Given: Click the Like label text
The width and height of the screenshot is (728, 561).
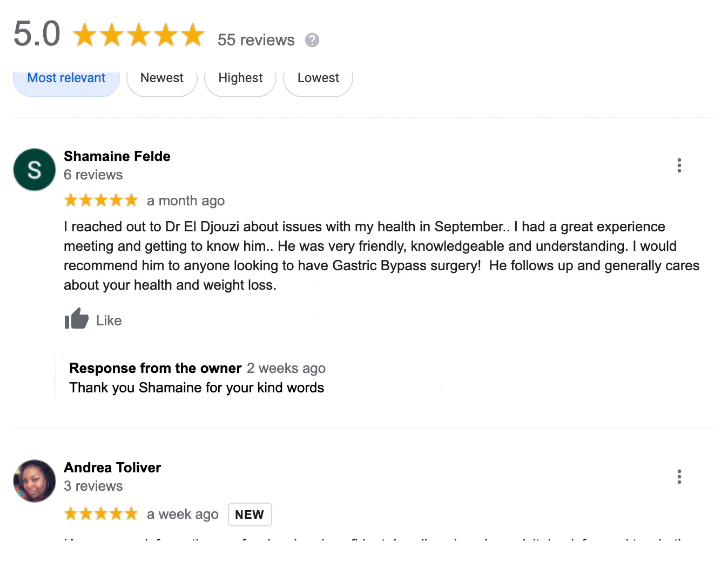Looking at the screenshot, I should [109, 320].
